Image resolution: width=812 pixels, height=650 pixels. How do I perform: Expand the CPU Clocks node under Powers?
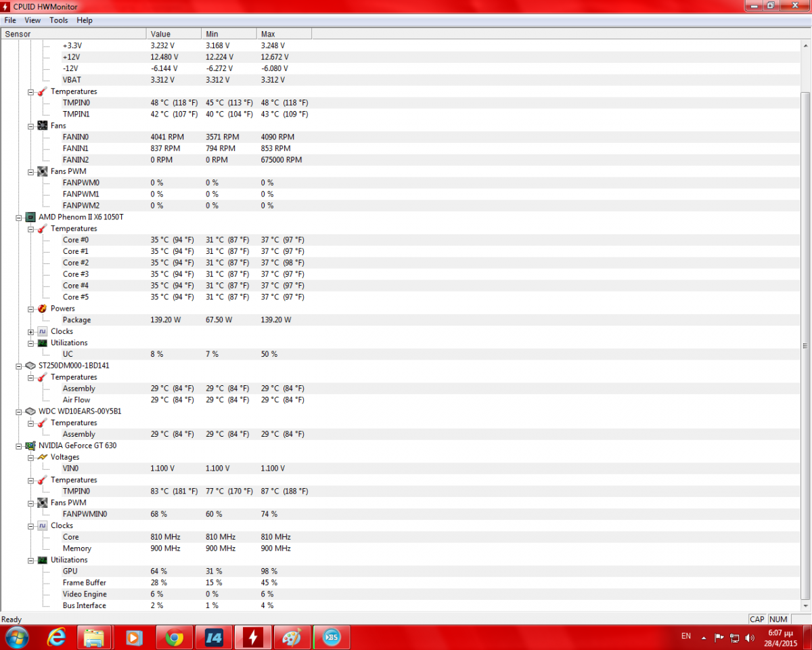(x=31, y=332)
